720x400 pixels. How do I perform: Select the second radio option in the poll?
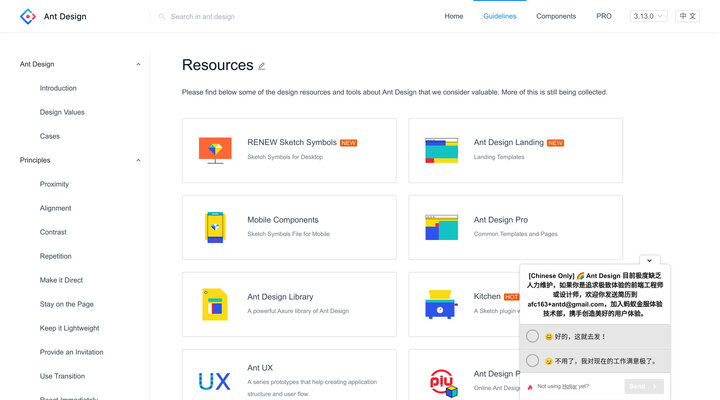coord(533,360)
